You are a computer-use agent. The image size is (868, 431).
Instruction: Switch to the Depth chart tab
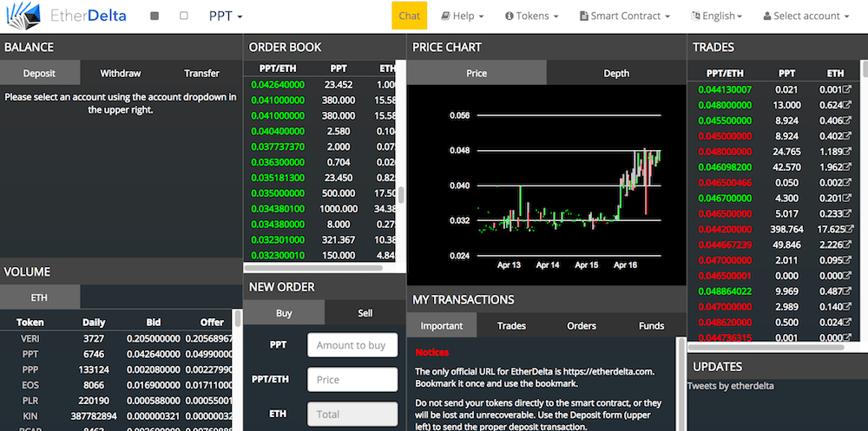point(616,73)
